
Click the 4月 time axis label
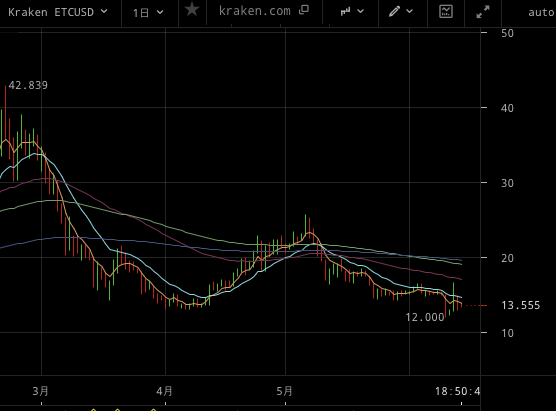[x=164, y=391]
